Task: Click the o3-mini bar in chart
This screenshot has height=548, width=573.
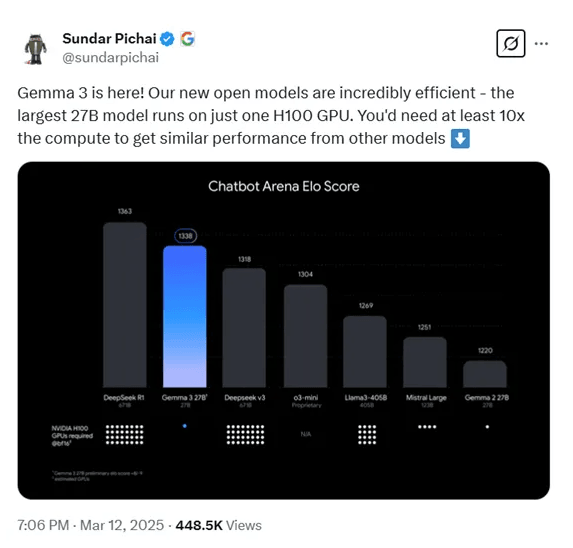Action: point(306,336)
